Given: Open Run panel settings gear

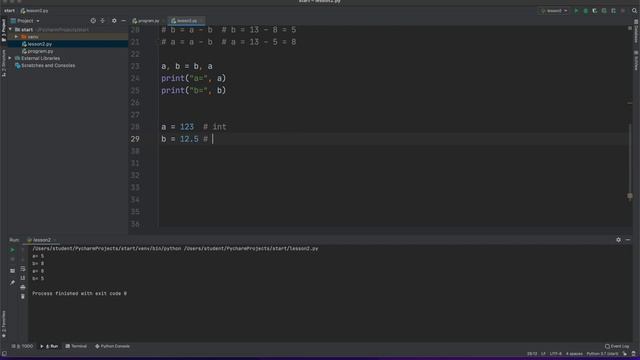Looking at the screenshot, I should (x=618, y=240).
